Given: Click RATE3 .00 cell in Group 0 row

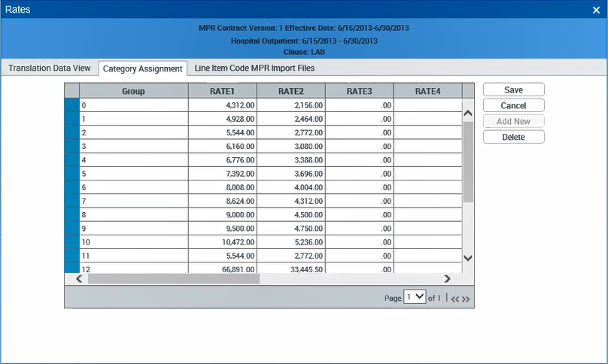Looking at the screenshot, I should point(360,105).
